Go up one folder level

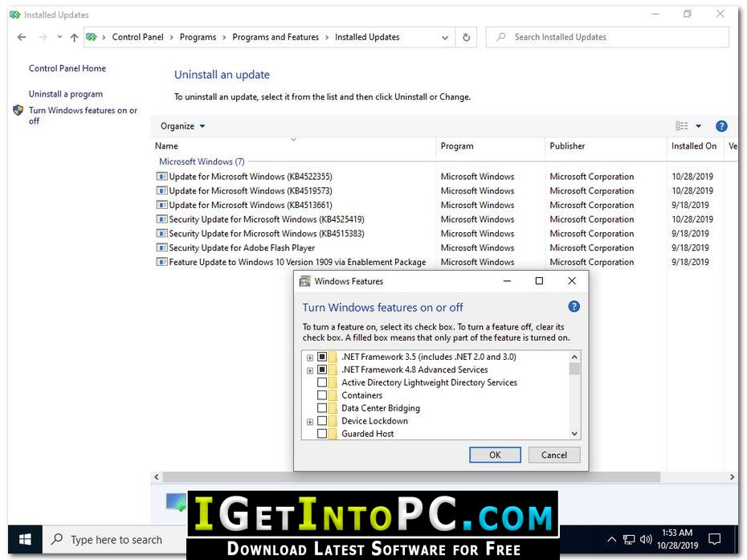74,37
